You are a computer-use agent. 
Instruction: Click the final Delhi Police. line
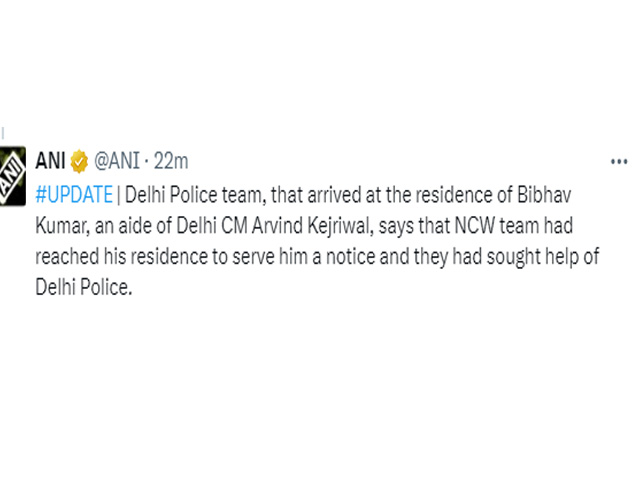point(84,287)
